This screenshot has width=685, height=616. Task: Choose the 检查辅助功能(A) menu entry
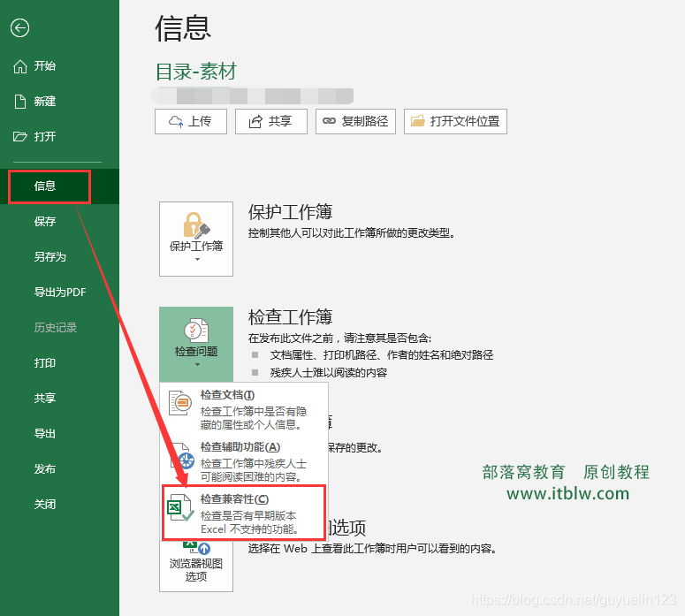pos(244,461)
